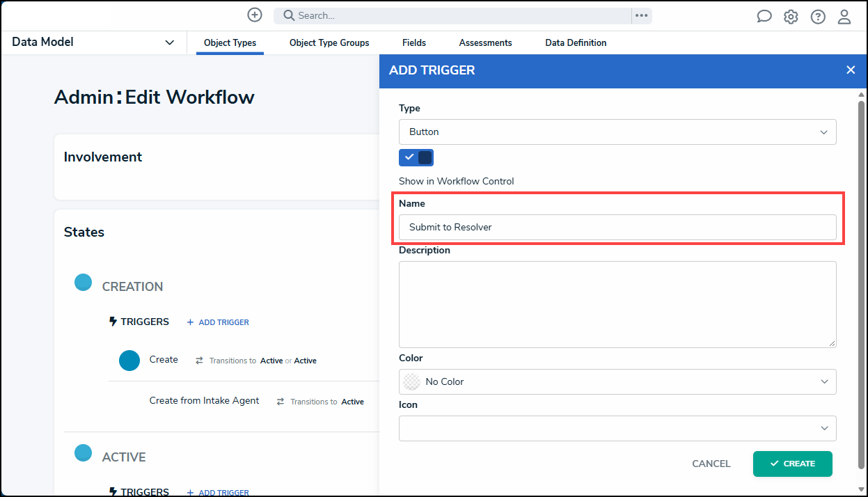Click inside the Description text area
The width and height of the screenshot is (868, 497).
click(617, 304)
